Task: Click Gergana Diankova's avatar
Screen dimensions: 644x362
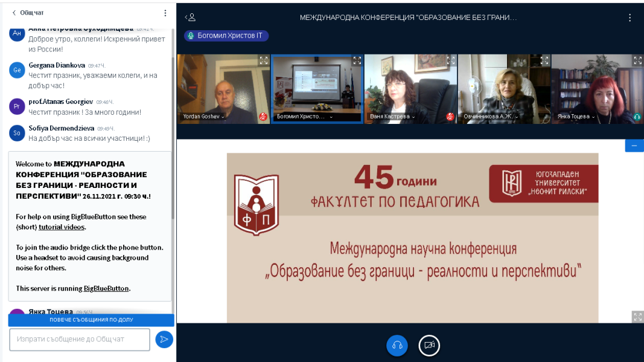Action: click(x=17, y=70)
